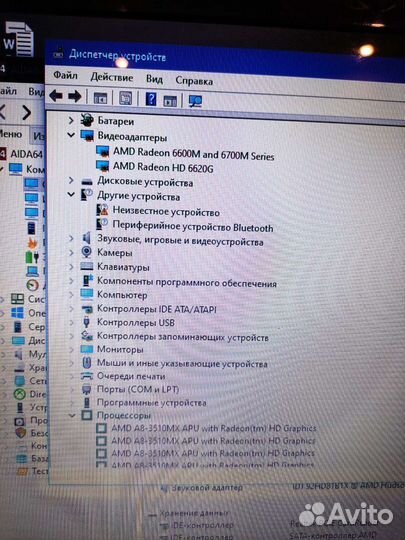The height and width of the screenshot is (540, 405).
Task: Click the Звуковые устройства speaker icon
Action: tap(86, 238)
